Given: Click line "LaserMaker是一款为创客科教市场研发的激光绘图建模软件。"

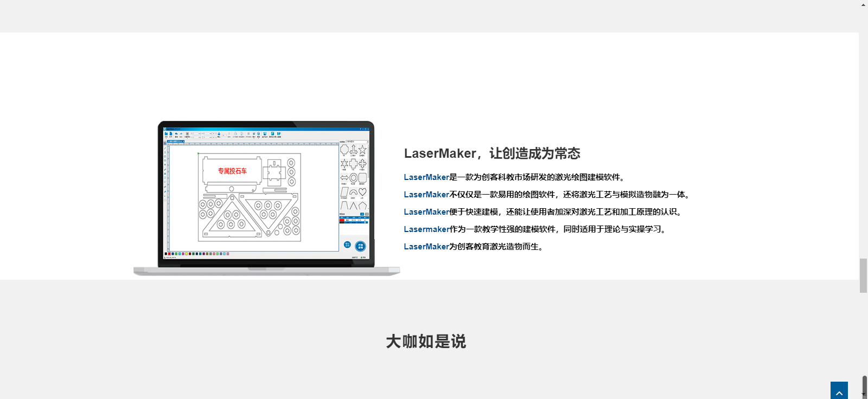Looking at the screenshot, I should (515, 177).
